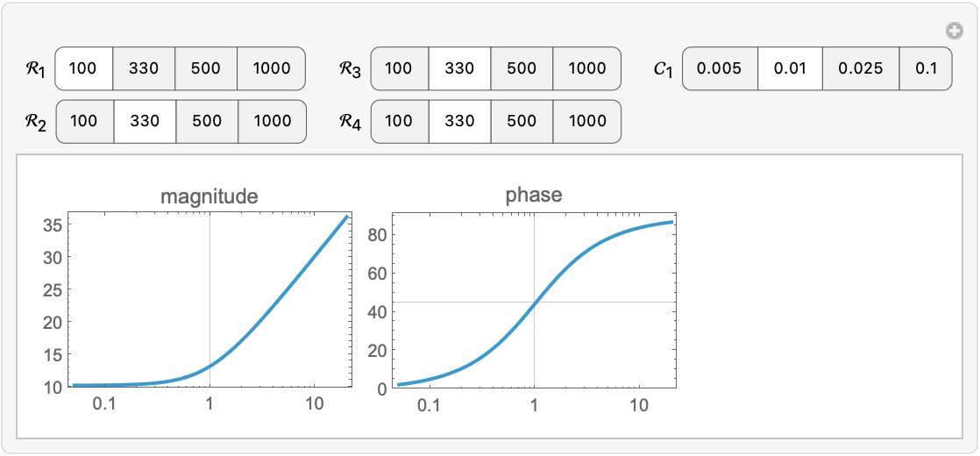This screenshot has height=456, width=980.
Task: Choose 500 for resistor R4
Action: coord(522,121)
